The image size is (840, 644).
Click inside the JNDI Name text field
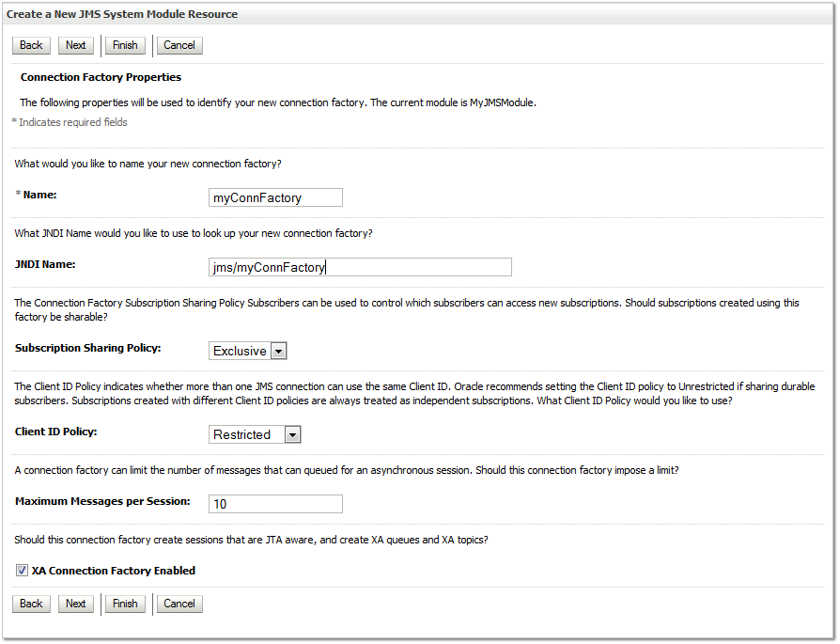click(x=360, y=267)
